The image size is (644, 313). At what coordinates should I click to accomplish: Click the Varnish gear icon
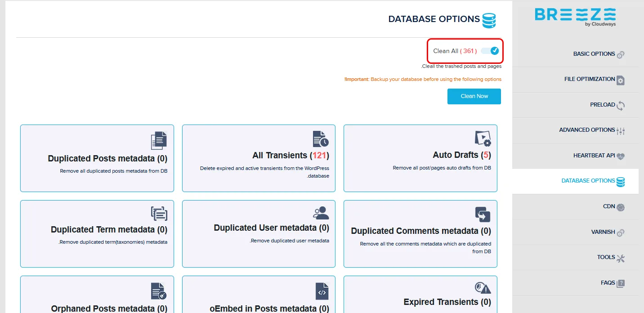621,233
